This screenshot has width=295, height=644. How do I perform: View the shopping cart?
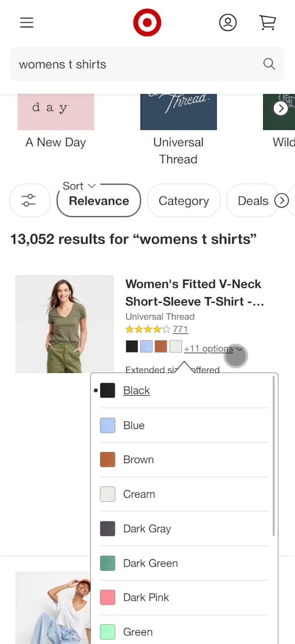[267, 23]
